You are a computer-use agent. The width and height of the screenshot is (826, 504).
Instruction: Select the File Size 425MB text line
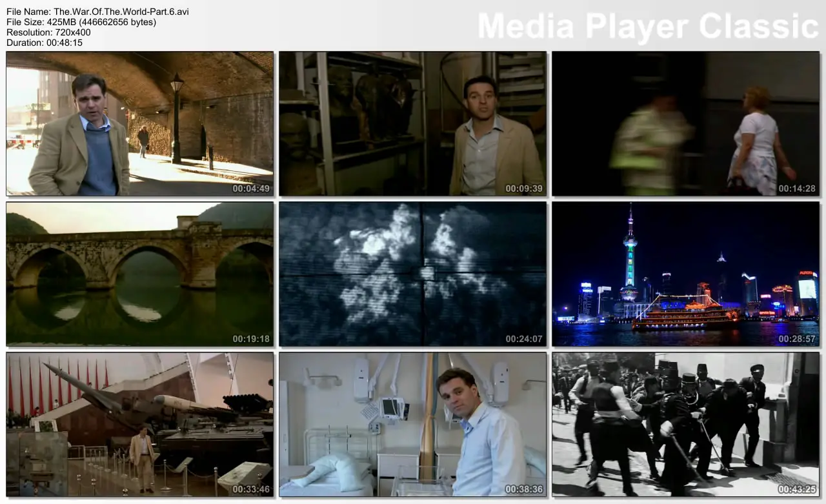coord(81,22)
